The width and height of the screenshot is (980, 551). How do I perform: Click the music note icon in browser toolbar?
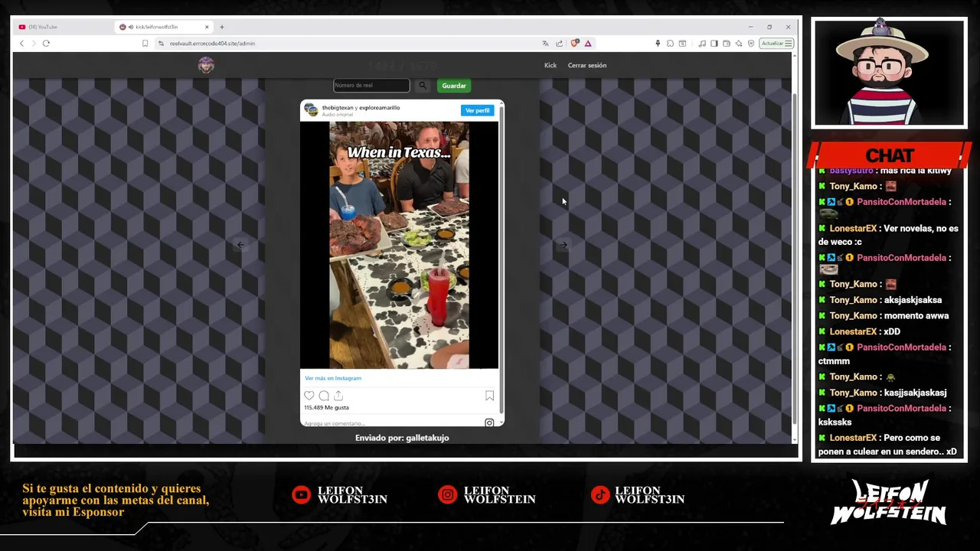coord(702,43)
